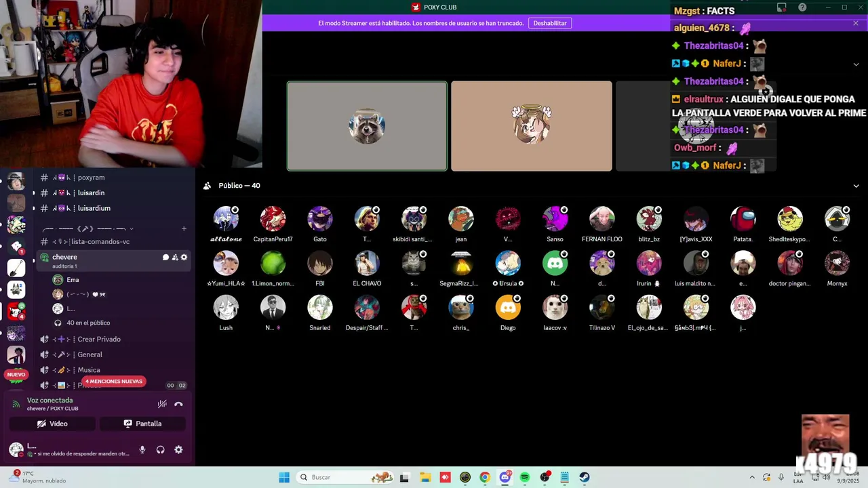
Task: Open server icon with badge 1
Action: coord(16,246)
